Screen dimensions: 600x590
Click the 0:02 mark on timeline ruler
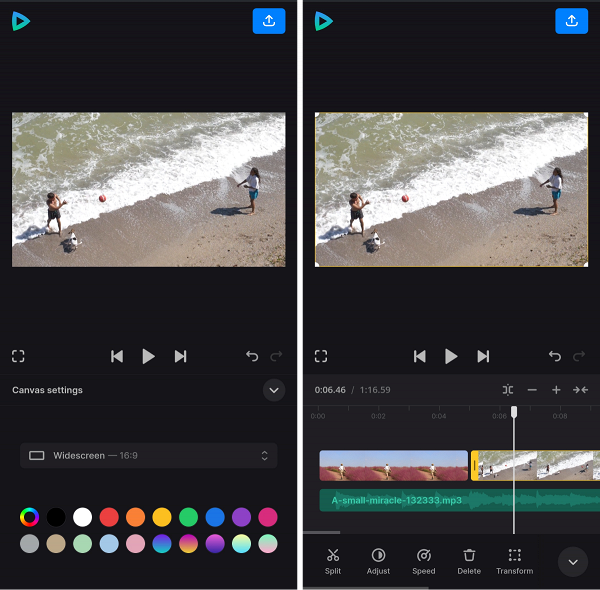click(x=378, y=416)
